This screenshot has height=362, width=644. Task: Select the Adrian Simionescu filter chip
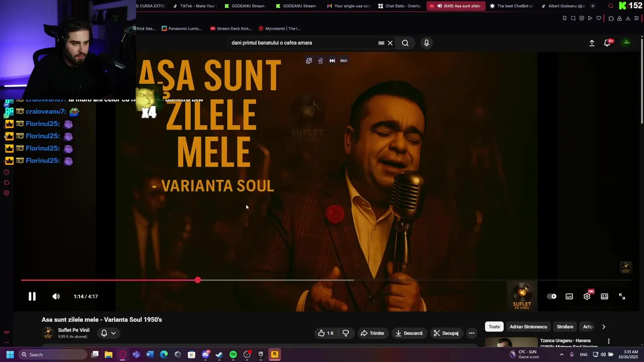coord(528,327)
